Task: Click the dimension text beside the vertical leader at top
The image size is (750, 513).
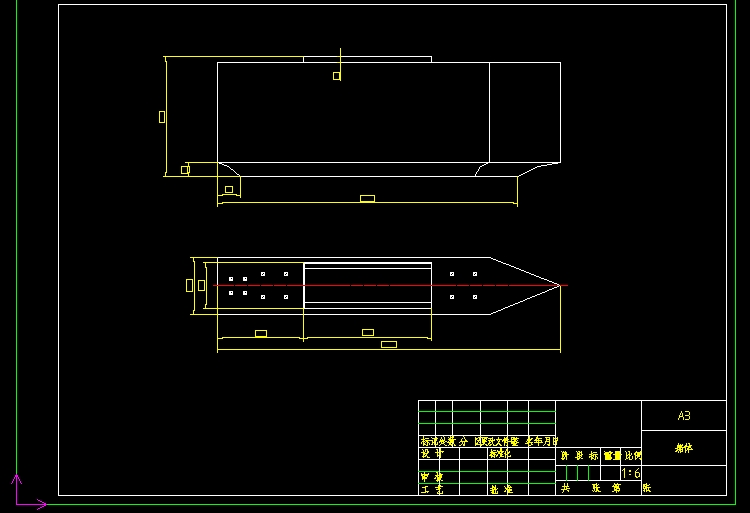Action: click(x=337, y=76)
